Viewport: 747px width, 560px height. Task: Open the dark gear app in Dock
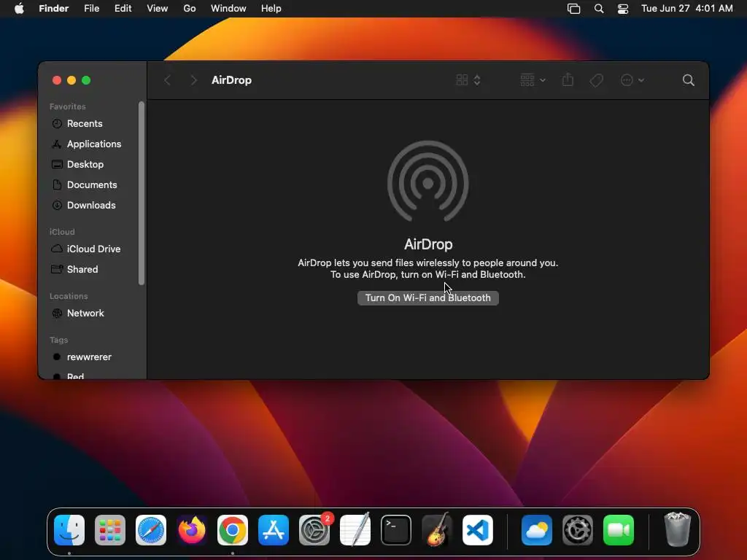578,530
